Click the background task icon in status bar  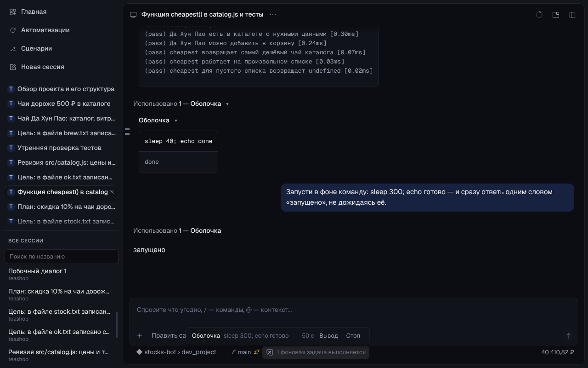tap(270, 352)
